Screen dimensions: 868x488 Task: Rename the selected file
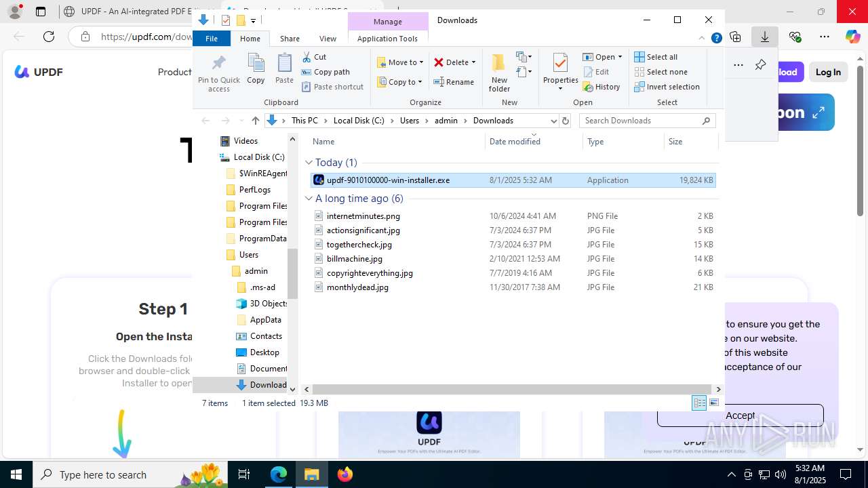pyautogui.click(x=454, y=82)
